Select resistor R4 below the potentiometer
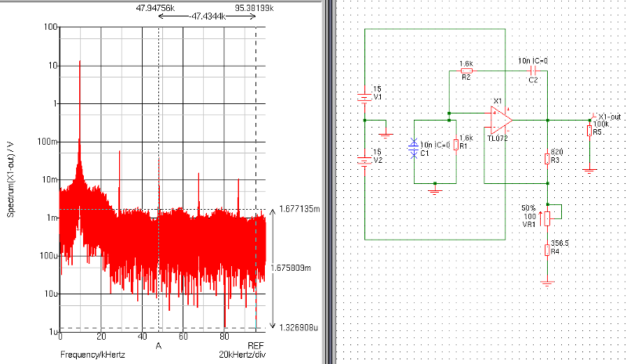This screenshot has width=627, height=364. coord(548,250)
